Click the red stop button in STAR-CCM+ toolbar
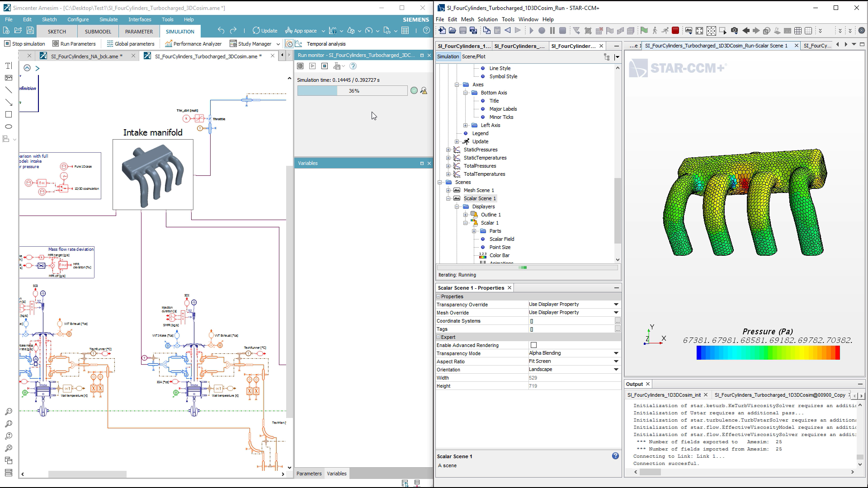Viewport: 868px width, 488px height. pos(675,31)
